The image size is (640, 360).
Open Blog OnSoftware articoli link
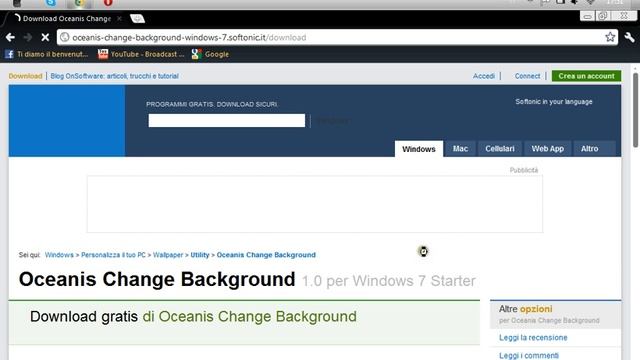point(115,76)
